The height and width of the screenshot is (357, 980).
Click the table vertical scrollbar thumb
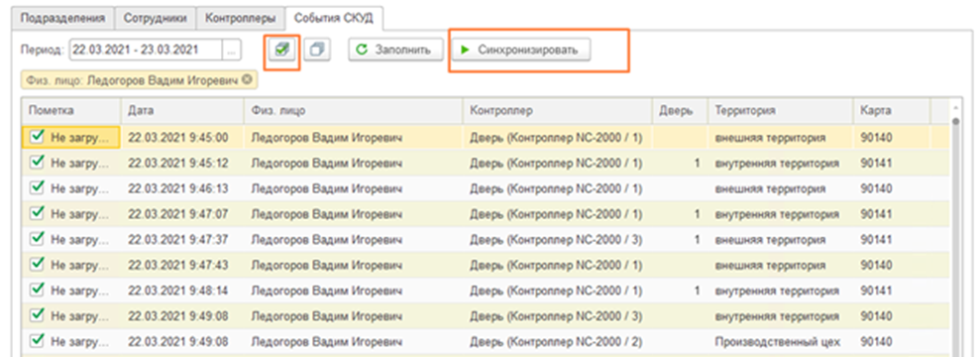(x=954, y=122)
